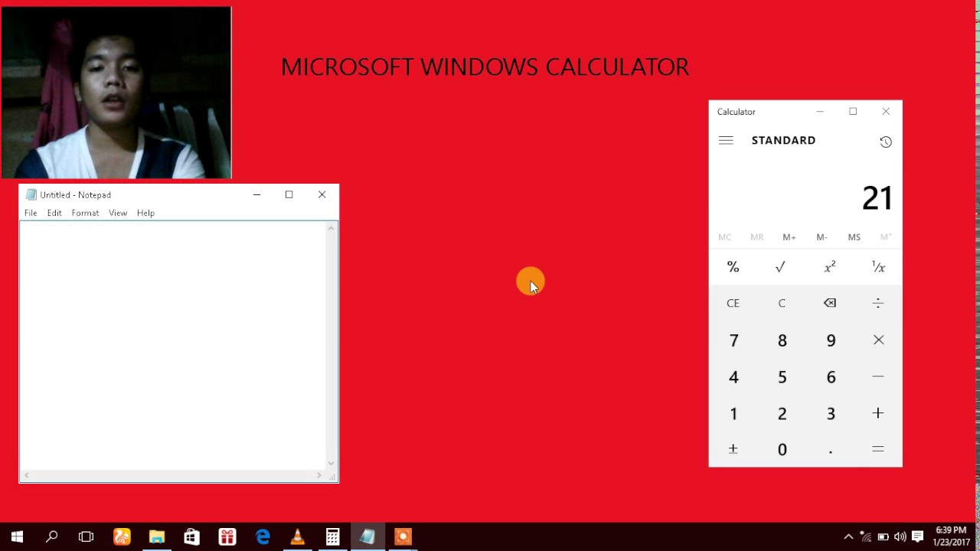Switch to Notepad via taskbar icon
980x551 pixels.
(x=367, y=537)
